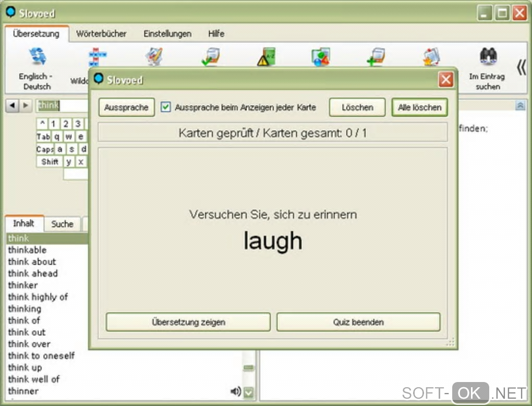
Task: Minimize the main Slovoed window
Action: 484,13
